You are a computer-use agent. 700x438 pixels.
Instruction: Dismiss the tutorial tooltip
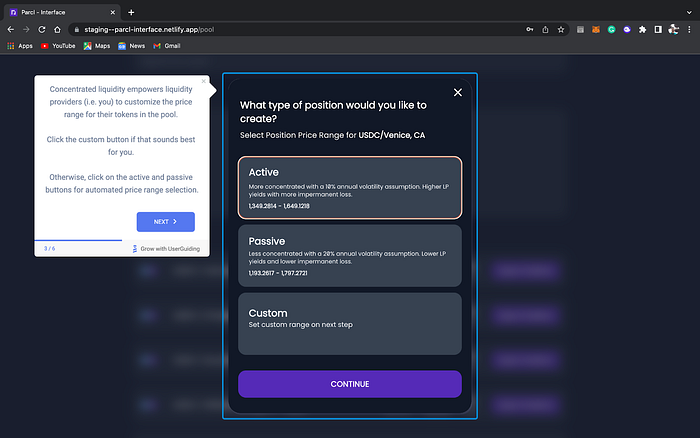[x=204, y=81]
